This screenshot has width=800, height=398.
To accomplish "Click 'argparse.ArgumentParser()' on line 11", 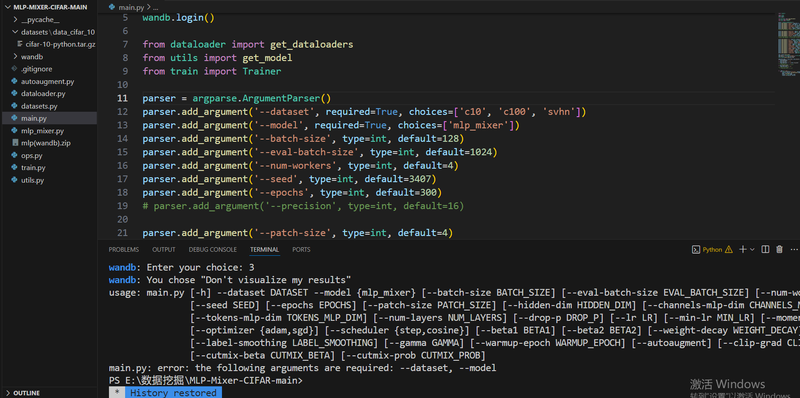I will pyautogui.click(x=261, y=98).
